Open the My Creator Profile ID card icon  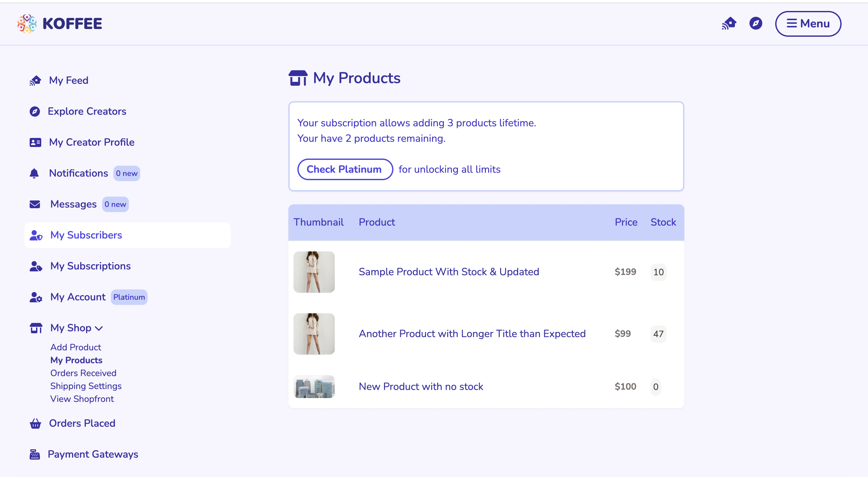(35, 142)
